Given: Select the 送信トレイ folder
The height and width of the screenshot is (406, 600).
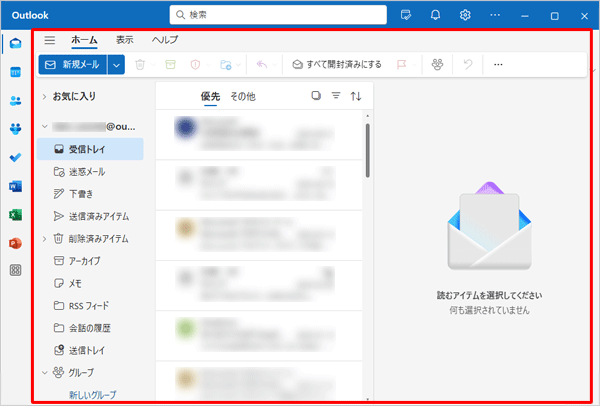Looking at the screenshot, I should pyautogui.click(x=90, y=350).
